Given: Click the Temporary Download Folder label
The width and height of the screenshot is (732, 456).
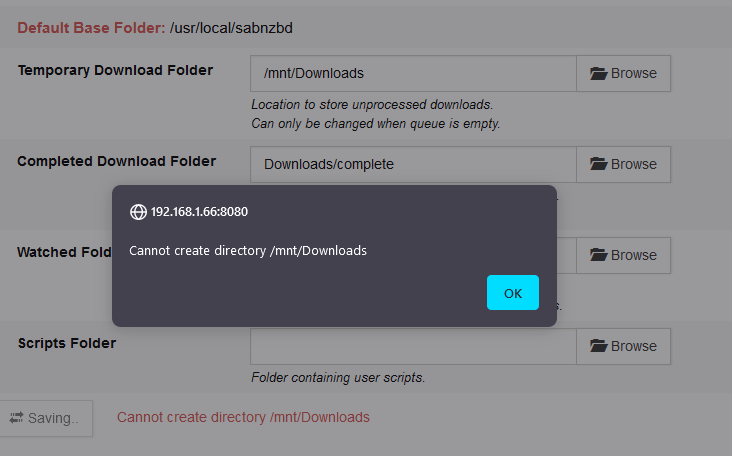Looking at the screenshot, I should pos(115,70).
